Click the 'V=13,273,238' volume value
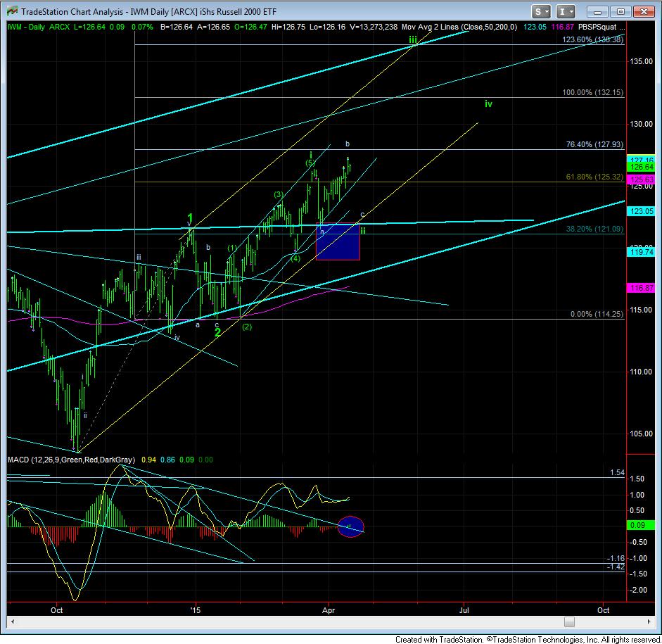Viewport: 662px width, 644px height. 374,27
